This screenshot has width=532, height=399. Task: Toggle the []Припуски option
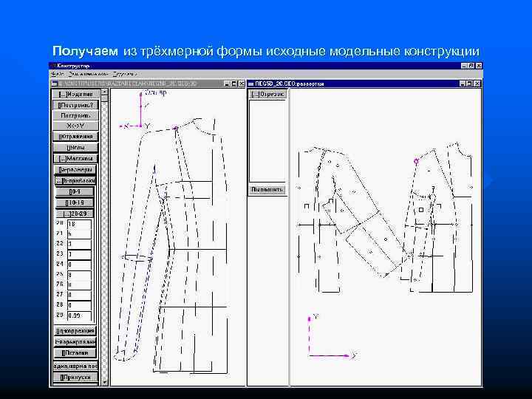pyautogui.click(x=75, y=378)
